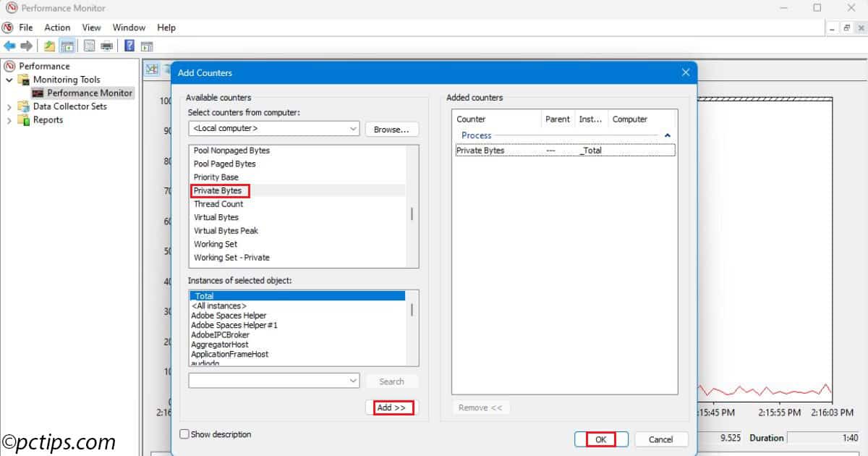Image resolution: width=868 pixels, height=456 pixels.
Task: Click the Inst... column header
Action: [x=591, y=119]
